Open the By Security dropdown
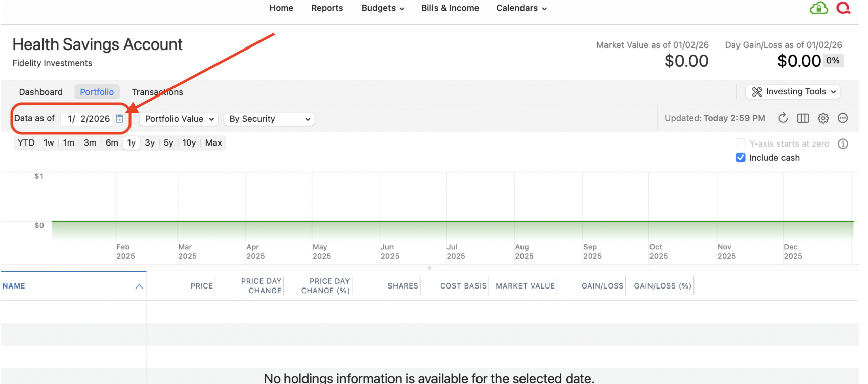868x384 pixels. point(269,119)
